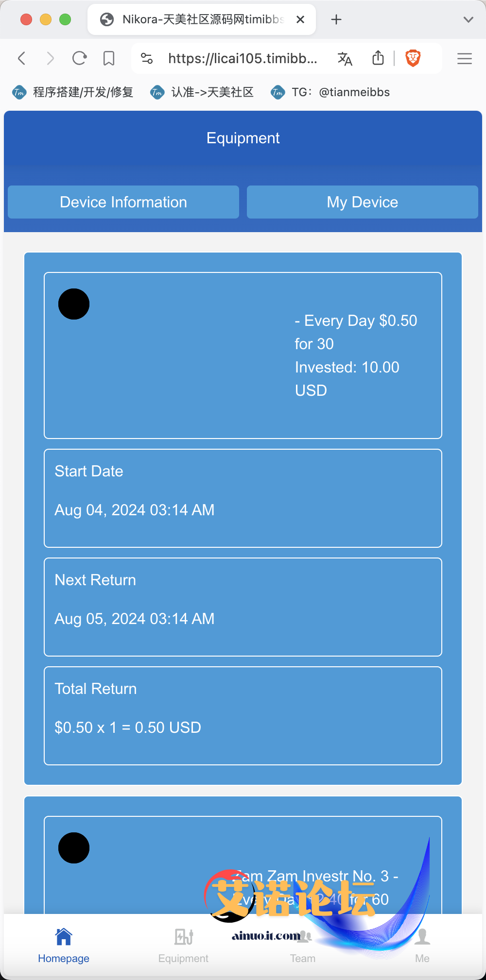Open Equipment in bottom navigation

[x=183, y=945]
